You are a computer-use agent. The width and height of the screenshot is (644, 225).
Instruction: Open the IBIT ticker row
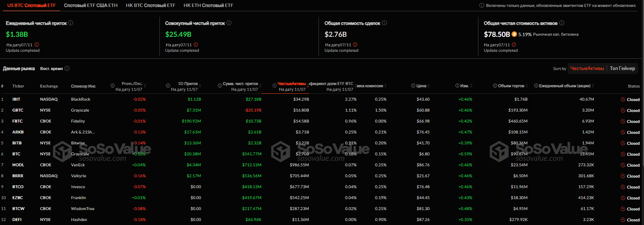click(16, 99)
